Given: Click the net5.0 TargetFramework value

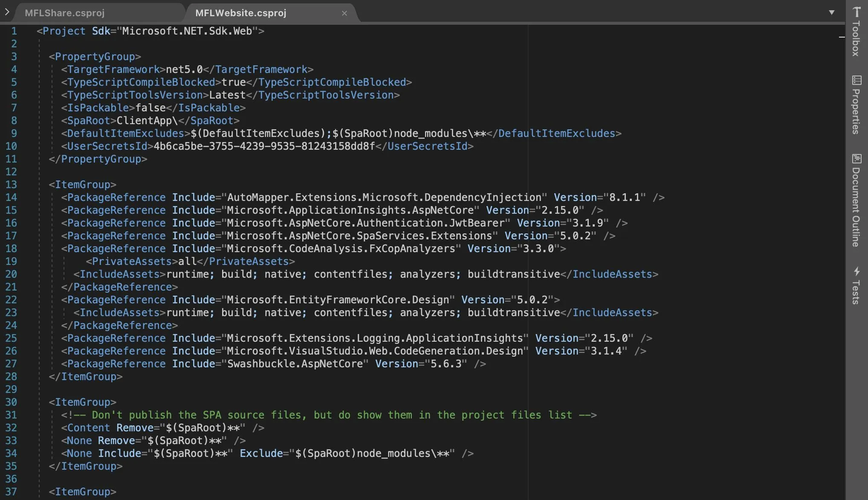Looking at the screenshot, I should (x=184, y=70).
